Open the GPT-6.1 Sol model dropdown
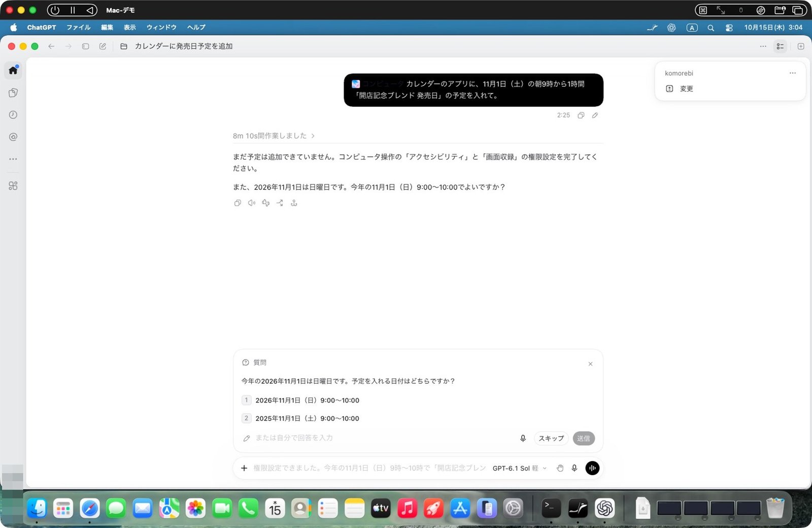This screenshot has height=528, width=812. coord(520,468)
